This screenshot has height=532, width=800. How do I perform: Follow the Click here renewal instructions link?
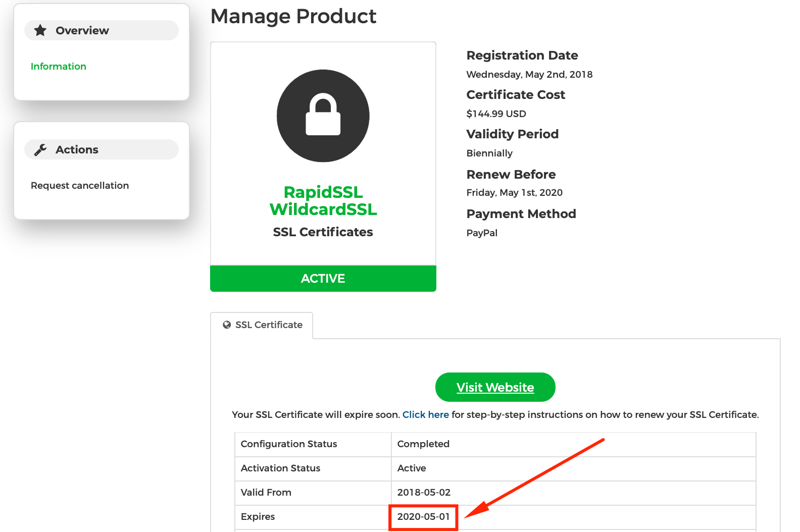pyautogui.click(x=426, y=414)
